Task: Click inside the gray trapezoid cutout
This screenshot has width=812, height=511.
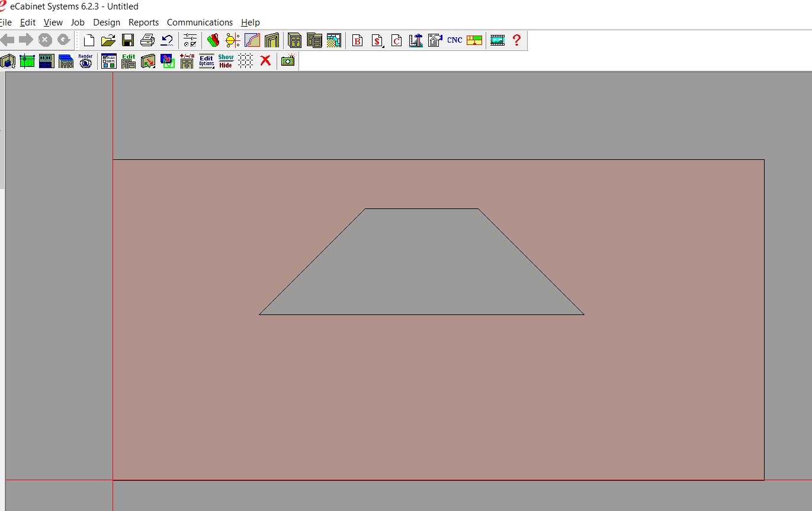Action: coord(422,266)
